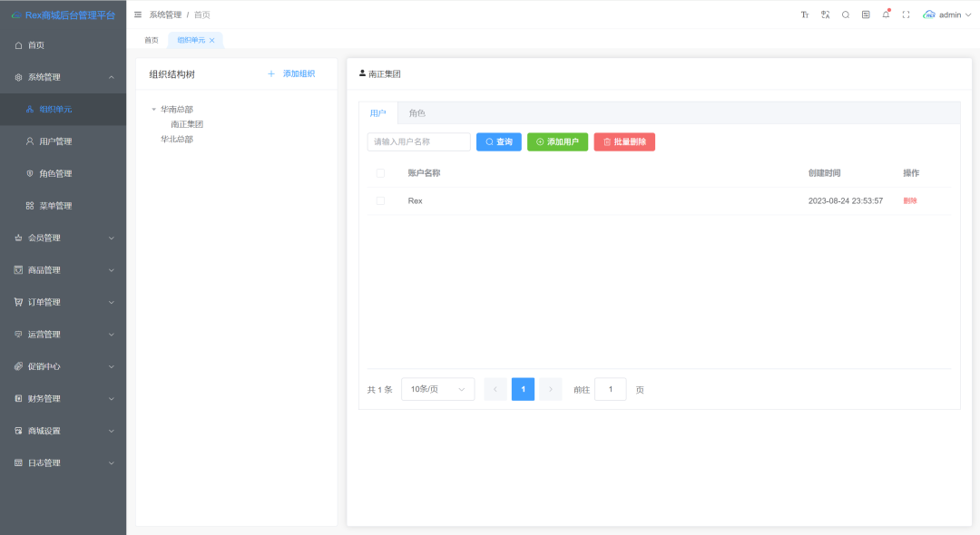Close the 组织单元 tab
The height and width of the screenshot is (535, 980).
point(212,41)
